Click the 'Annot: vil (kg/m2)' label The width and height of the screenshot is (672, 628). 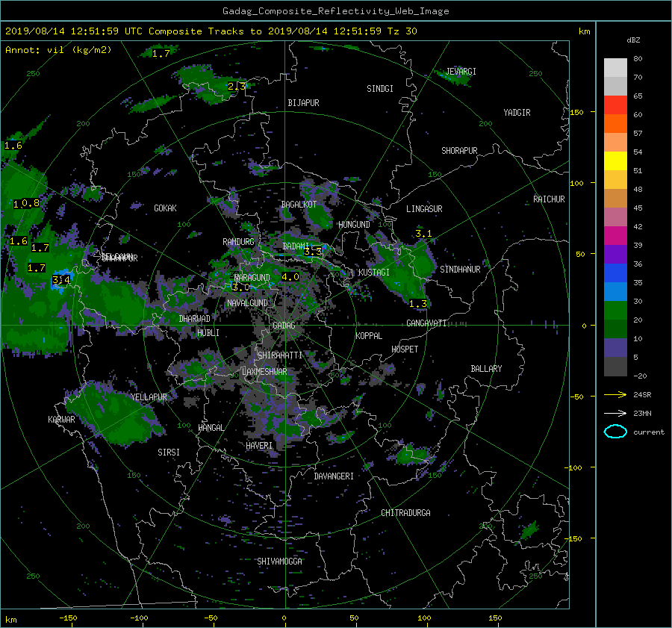[58, 50]
